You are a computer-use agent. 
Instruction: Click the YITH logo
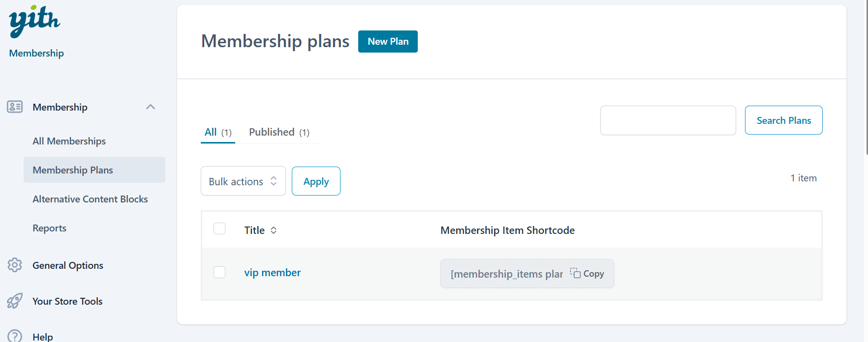pos(34,21)
